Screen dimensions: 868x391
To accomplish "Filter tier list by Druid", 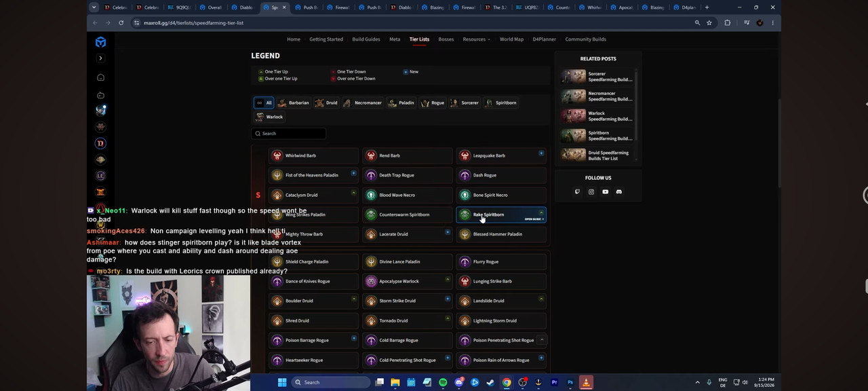I will [326, 103].
